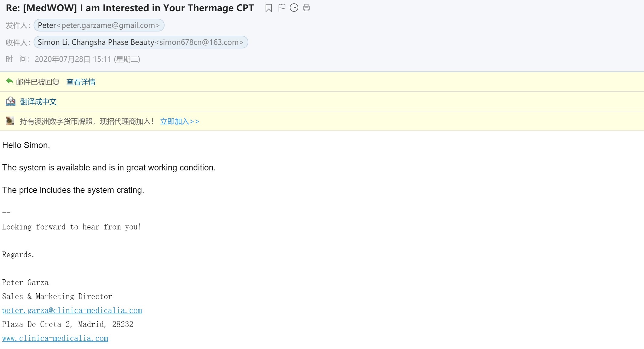Click 立即加入>> advertisement link
The height and width of the screenshot is (349, 644).
coord(179,121)
